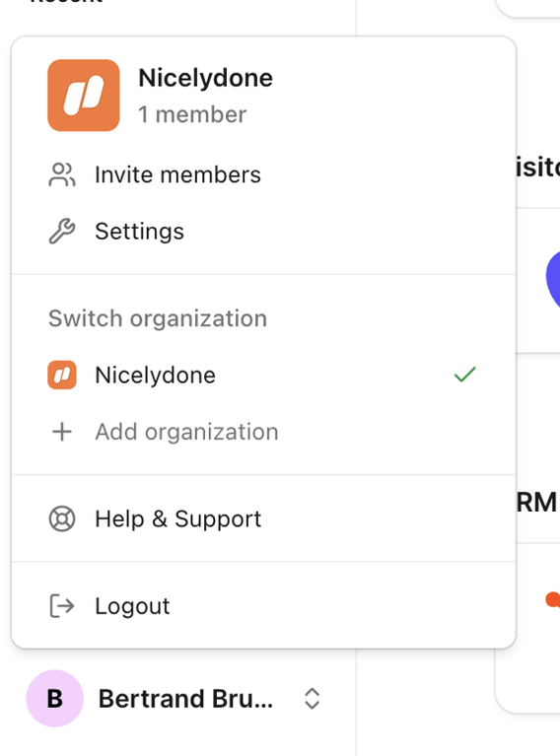The height and width of the screenshot is (756, 560).
Task: Open Invite members
Action: (x=263, y=174)
